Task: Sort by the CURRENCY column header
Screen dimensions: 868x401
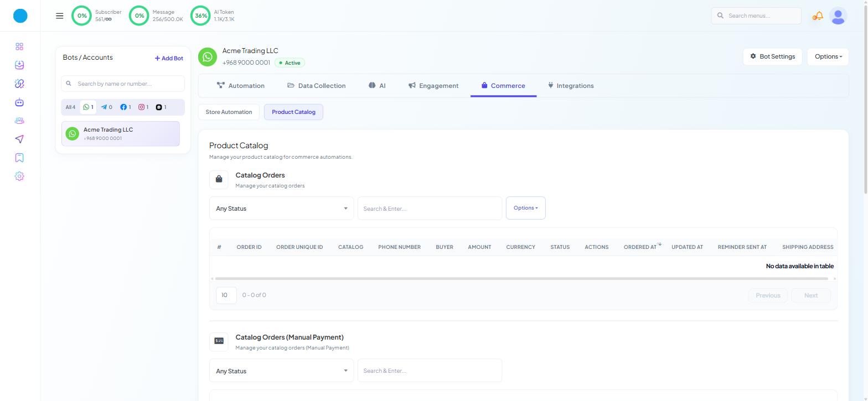Action: coord(520,247)
